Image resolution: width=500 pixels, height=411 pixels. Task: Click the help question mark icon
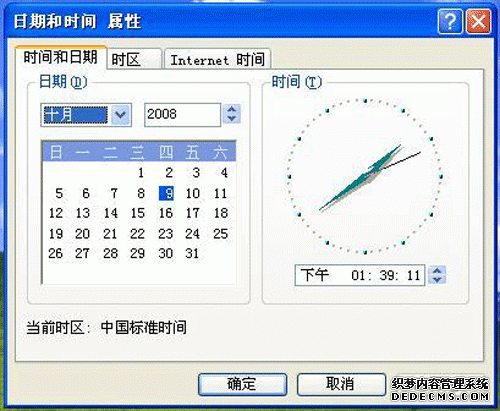450,22
